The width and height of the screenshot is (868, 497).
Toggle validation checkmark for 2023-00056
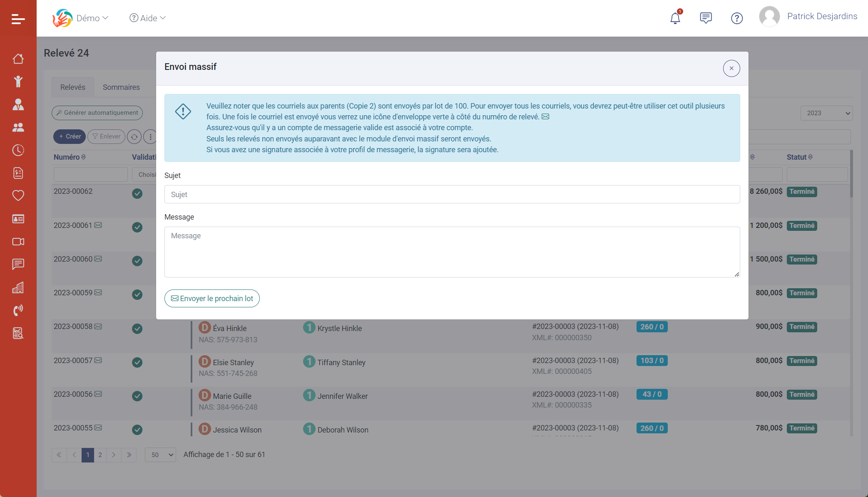click(x=137, y=396)
